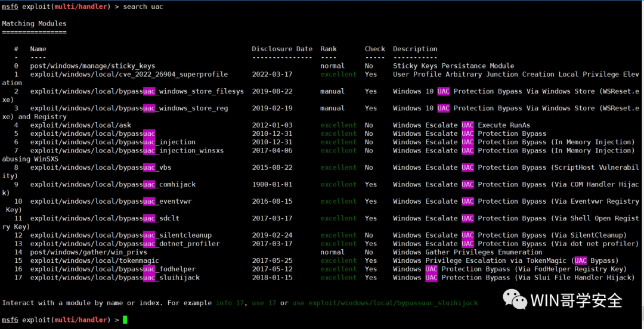Viewport: 644px width, 329px height.
Task: Click the Check column header
Action: point(375,49)
